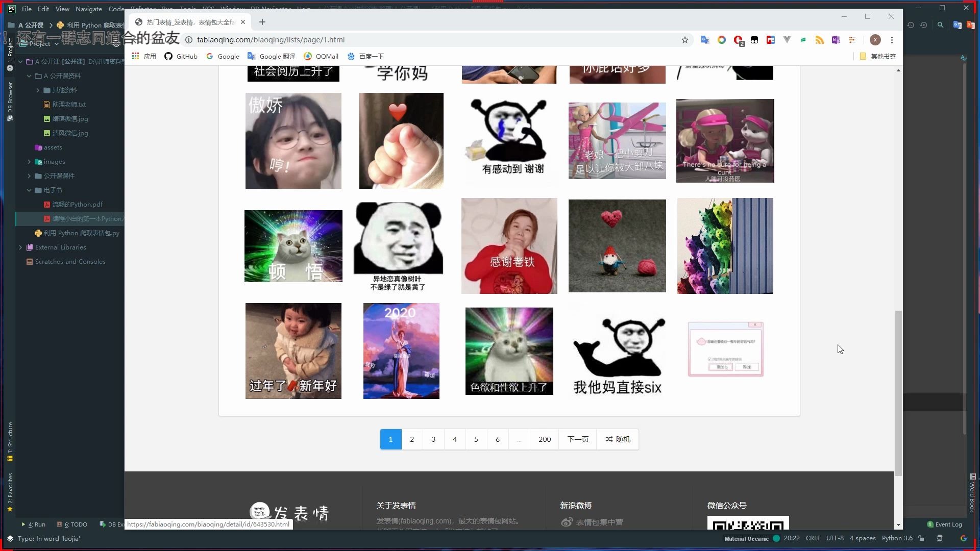
Task: Open the 我他妈直接six meme thumbnail
Action: tap(618, 351)
